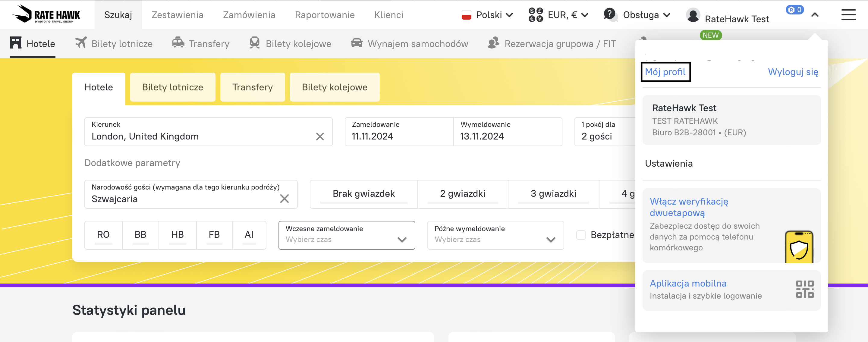Clear the London destination field
This screenshot has height=342, width=868.
coord(319,136)
